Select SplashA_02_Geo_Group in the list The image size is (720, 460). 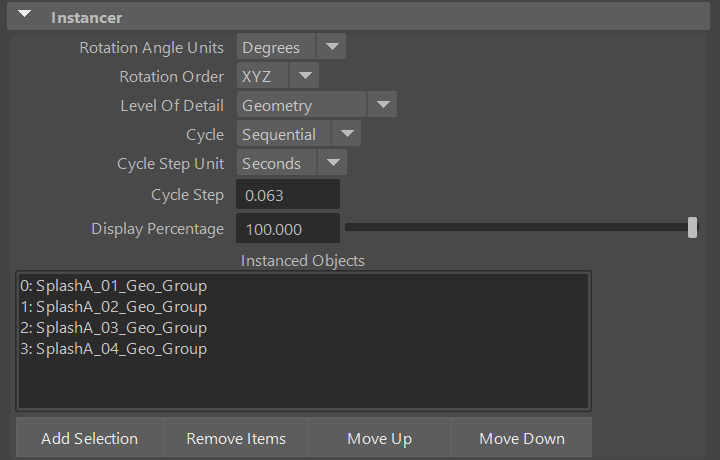click(x=113, y=307)
